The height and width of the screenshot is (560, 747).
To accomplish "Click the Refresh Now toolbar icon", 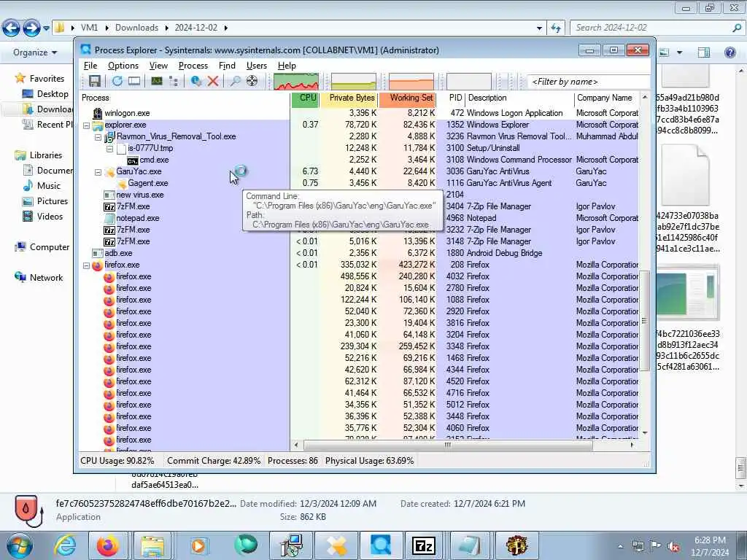I will pos(117,82).
